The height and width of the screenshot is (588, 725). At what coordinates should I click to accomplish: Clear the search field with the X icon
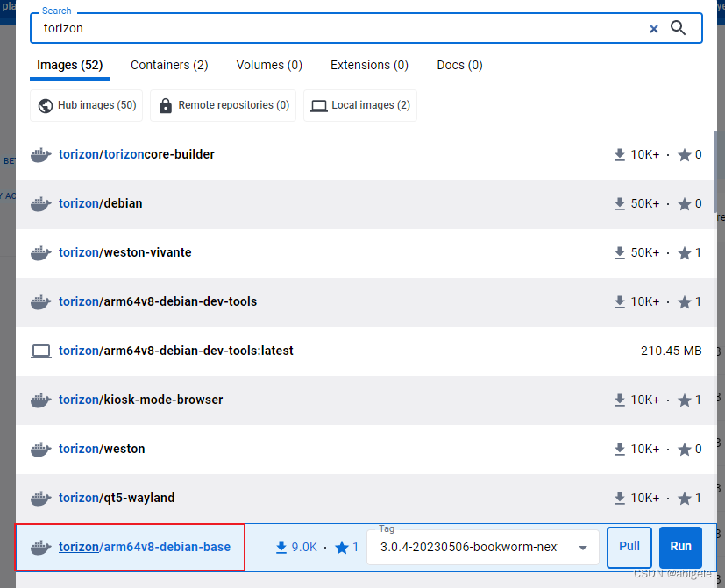(653, 29)
